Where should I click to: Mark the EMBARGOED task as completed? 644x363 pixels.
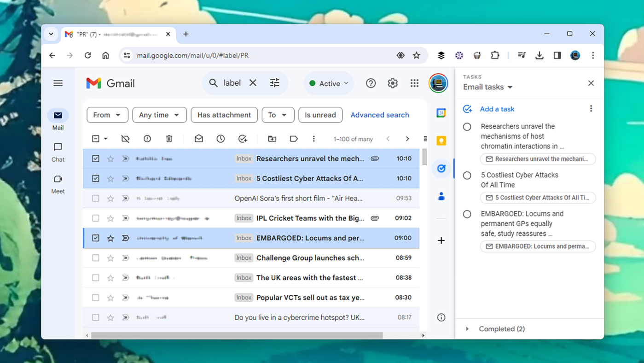pos(467,214)
